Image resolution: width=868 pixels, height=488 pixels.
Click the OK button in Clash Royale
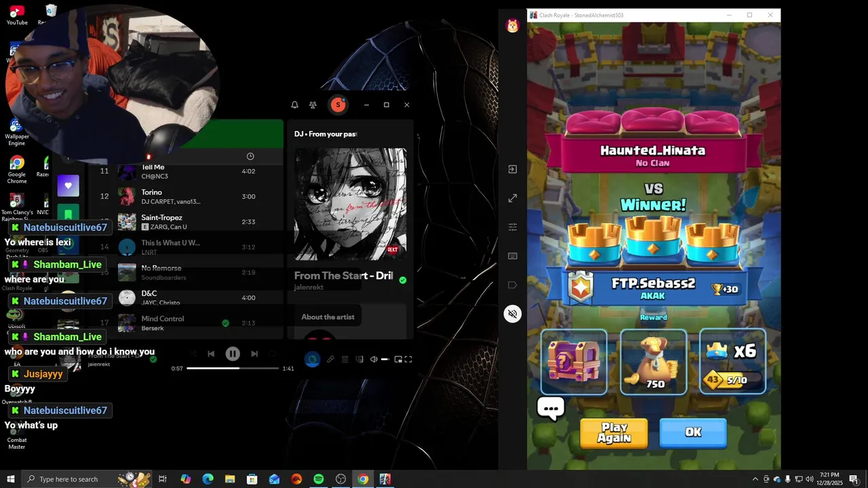[692, 432]
